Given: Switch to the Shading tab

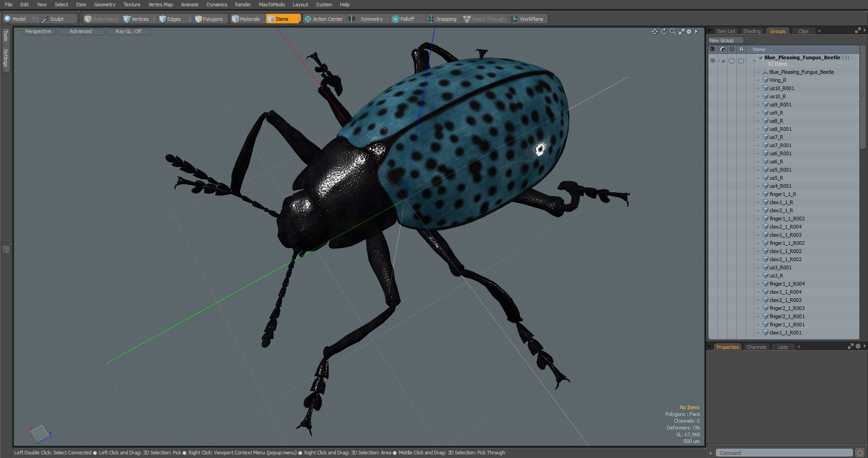Looking at the screenshot, I should click(752, 31).
